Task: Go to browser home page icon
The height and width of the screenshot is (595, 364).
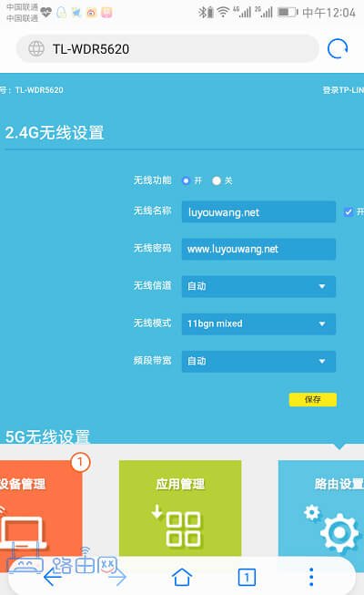Action: coord(182,577)
